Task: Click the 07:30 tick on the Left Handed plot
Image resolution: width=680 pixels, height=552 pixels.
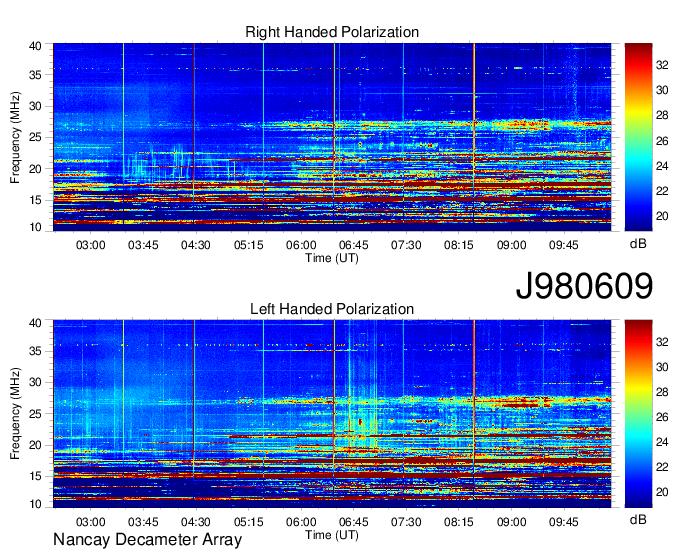Action: click(406, 522)
